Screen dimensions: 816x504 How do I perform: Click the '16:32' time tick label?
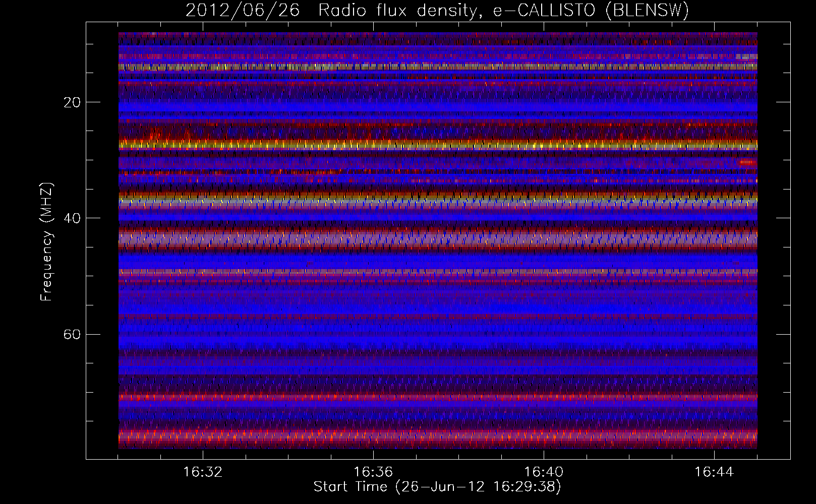(203, 472)
